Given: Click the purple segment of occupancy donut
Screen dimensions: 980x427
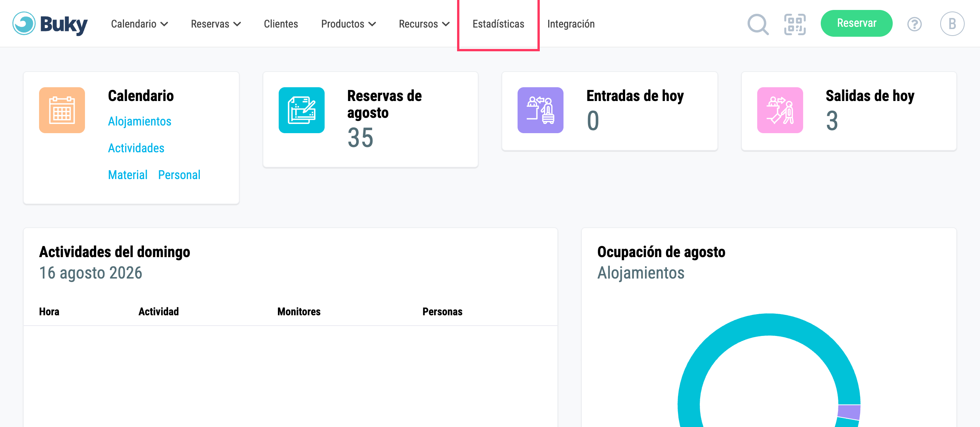Looking at the screenshot, I should [849, 412].
